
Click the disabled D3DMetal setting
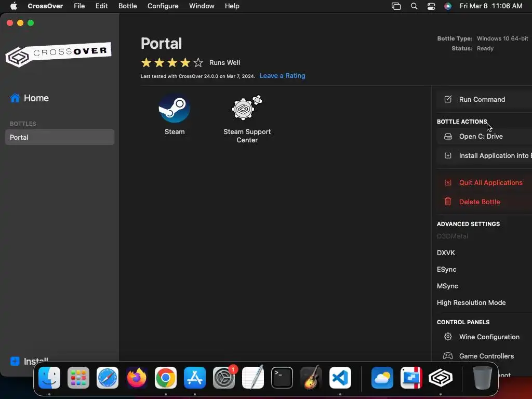point(453,236)
